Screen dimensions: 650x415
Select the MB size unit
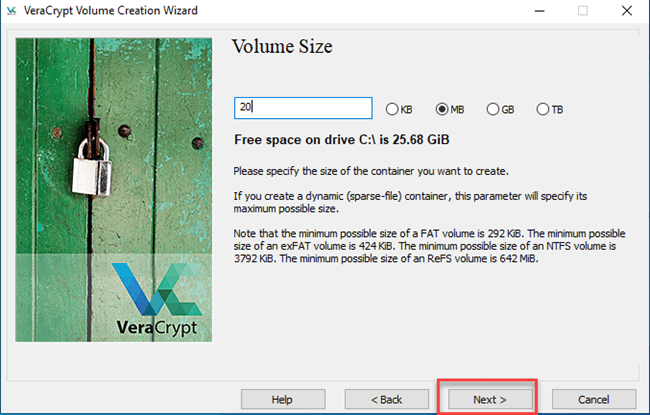[x=442, y=109]
